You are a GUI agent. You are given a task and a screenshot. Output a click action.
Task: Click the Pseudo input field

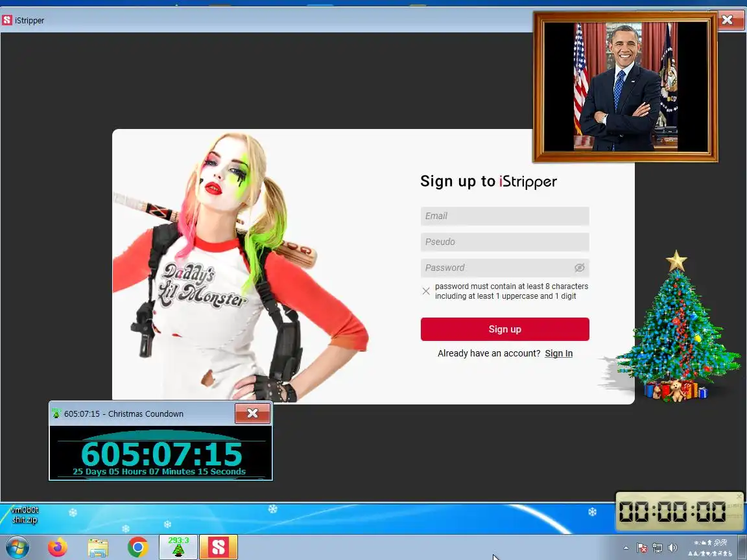pyautogui.click(x=504, y=242)
